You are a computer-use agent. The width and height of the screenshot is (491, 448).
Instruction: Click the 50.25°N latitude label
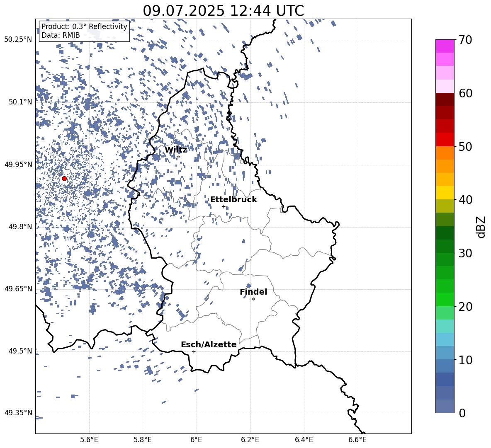pyautogui.click(x=18, y=40)
